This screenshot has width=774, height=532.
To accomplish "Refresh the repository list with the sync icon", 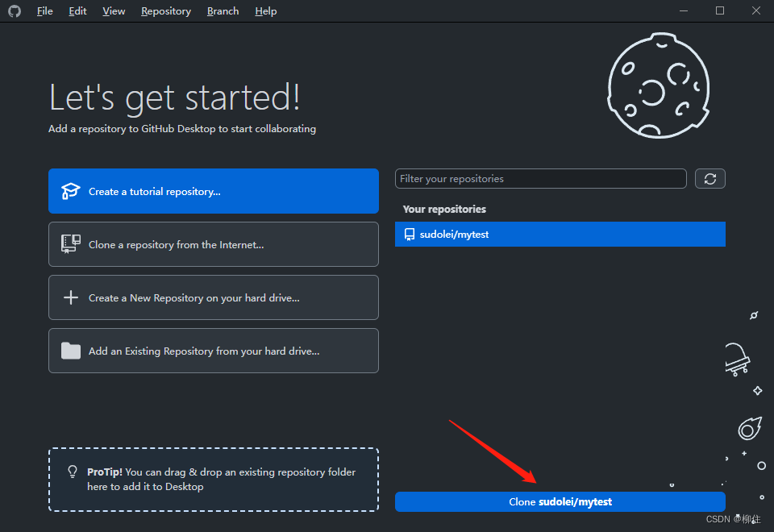I will [x=709, y=179].
